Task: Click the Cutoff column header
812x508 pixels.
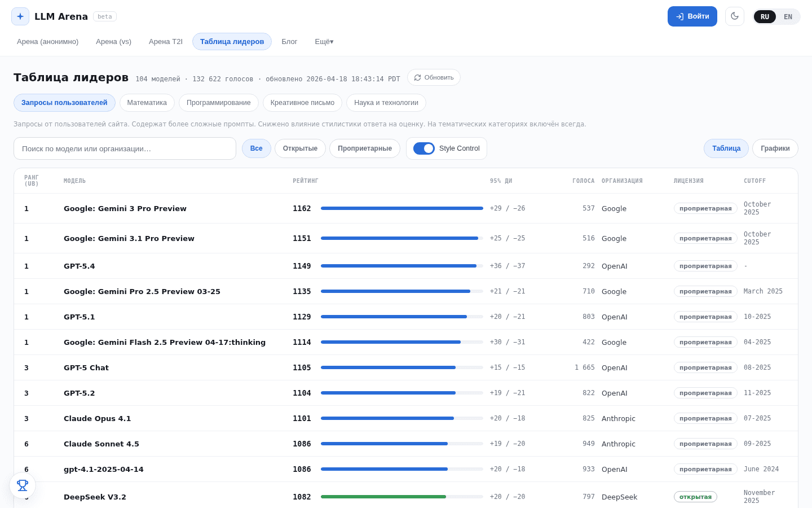Action: pyautogui.click(x=754, y=181)
